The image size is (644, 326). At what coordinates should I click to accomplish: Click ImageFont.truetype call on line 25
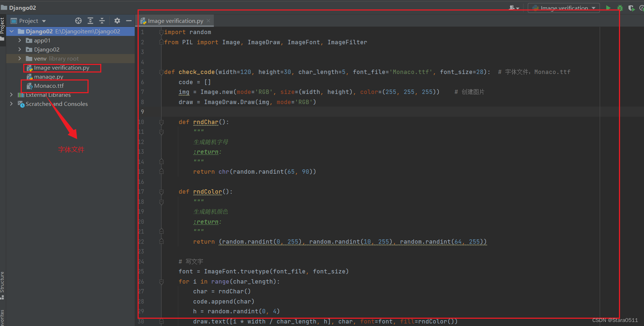tap(237, 272)
